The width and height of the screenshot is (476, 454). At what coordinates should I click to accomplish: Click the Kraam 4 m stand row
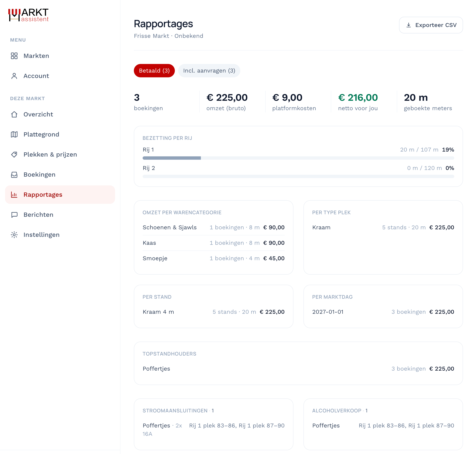pos(214,312)
